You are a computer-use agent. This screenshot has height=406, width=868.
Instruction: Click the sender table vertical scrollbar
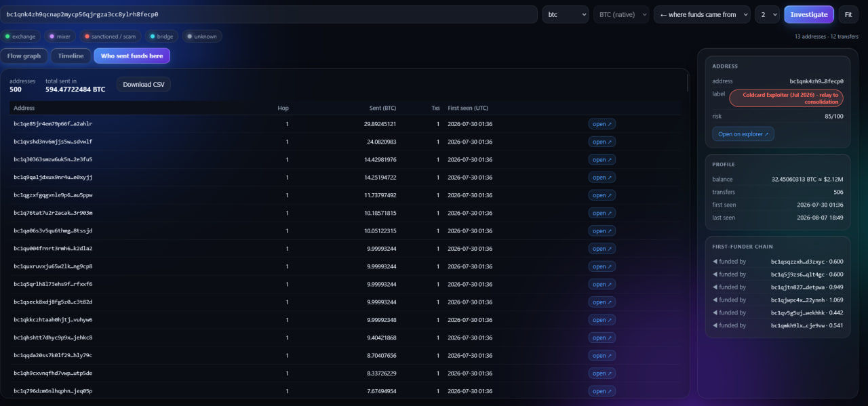tap(688, 83)
